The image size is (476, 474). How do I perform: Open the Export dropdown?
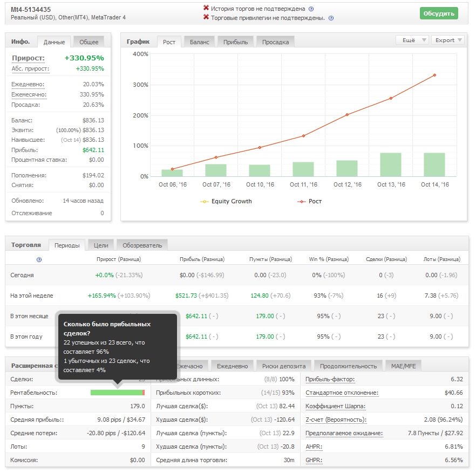448,40
